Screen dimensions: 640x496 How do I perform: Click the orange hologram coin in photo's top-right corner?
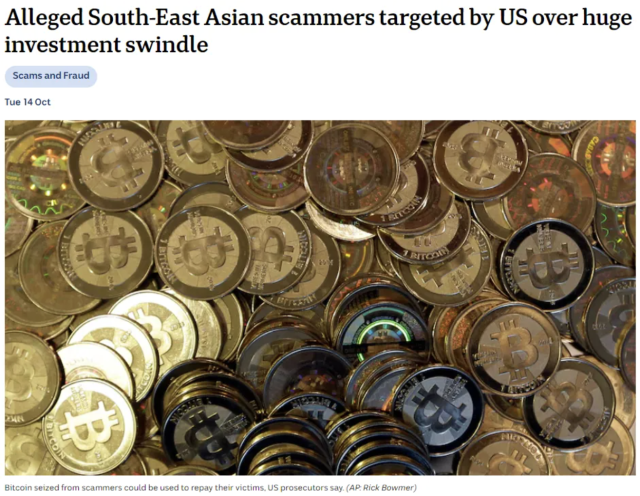click(606, 162)
